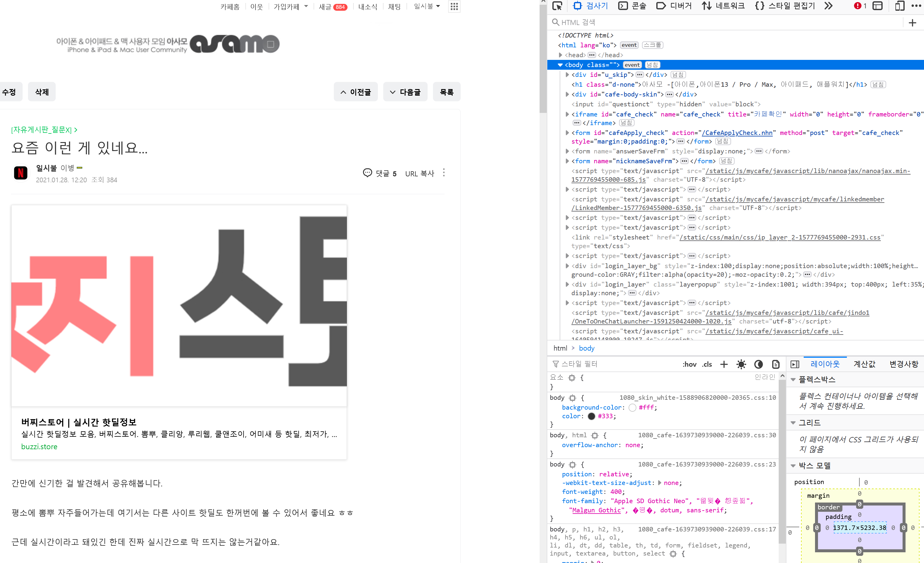Toggle selector highlighter for 요소 rule
This screenshot has width=924, height=563.
click(571, 378)
